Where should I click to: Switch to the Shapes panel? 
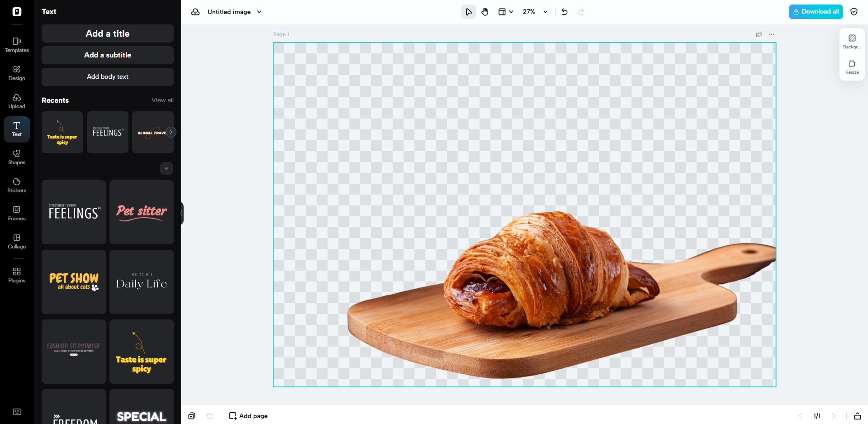[16, 157]
